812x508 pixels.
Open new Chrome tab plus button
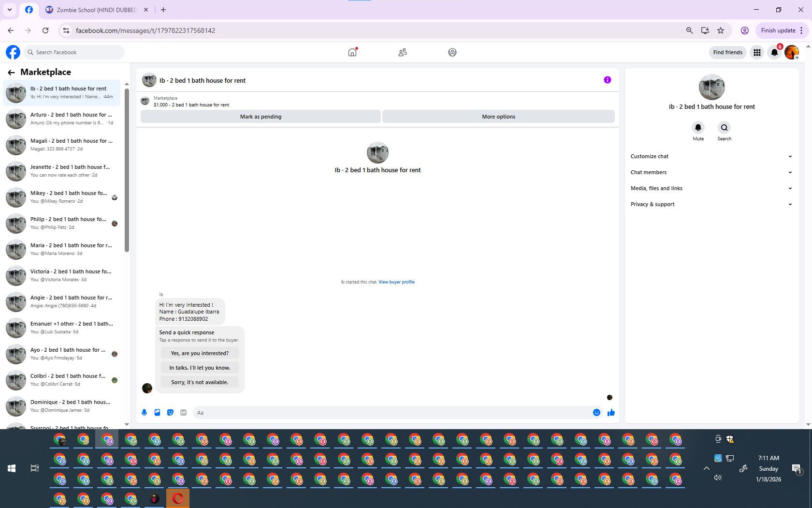(163, 10)
